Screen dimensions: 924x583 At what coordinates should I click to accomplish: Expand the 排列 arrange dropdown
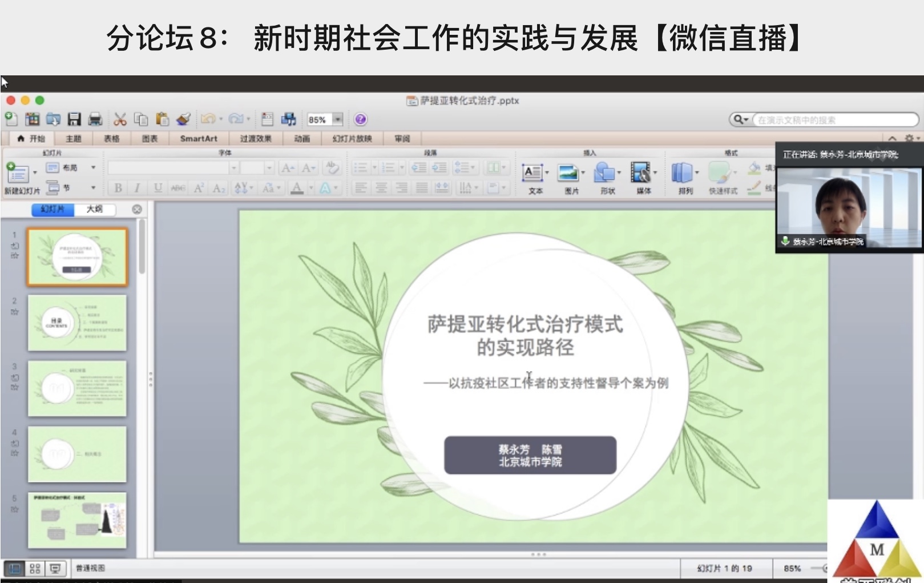697,172
